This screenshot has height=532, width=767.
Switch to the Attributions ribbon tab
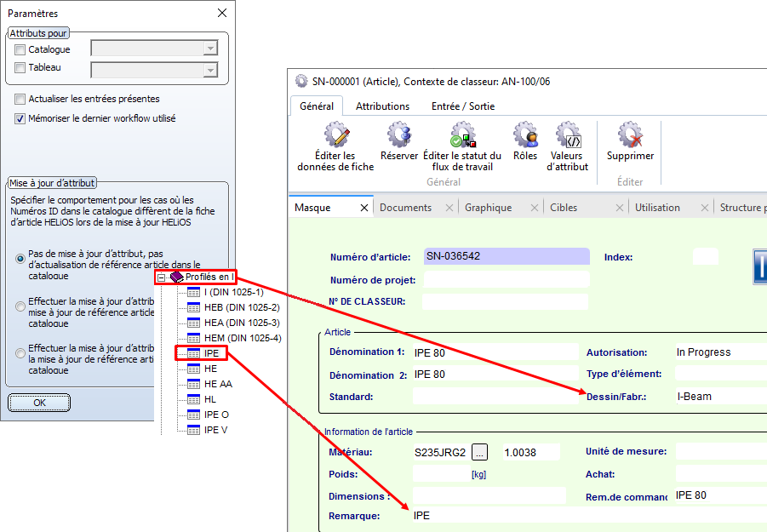click(x=382, y=106)
